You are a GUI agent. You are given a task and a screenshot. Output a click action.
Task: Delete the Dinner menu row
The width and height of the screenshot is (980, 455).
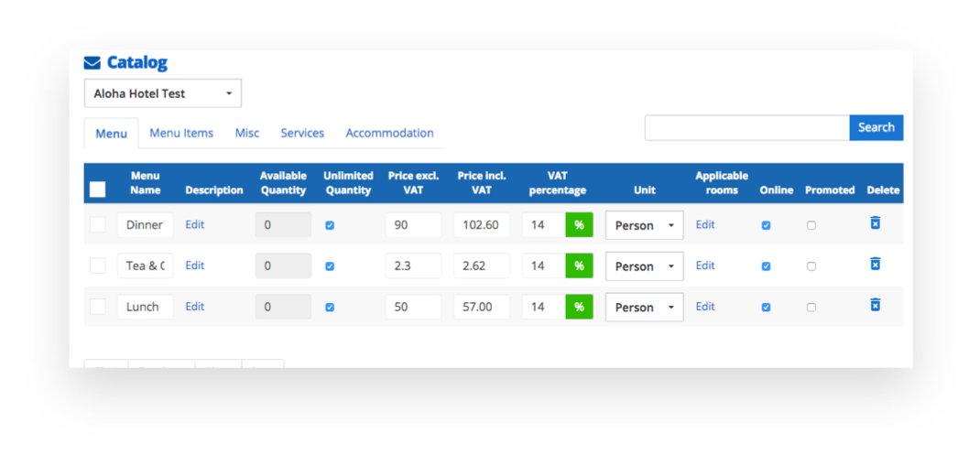coord(875,223)
